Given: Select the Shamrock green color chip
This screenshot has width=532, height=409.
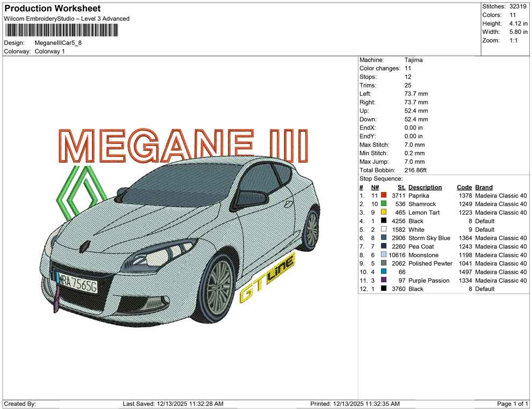Looking at the screenshot, I should pyautogui.click(x=384, y=204).
